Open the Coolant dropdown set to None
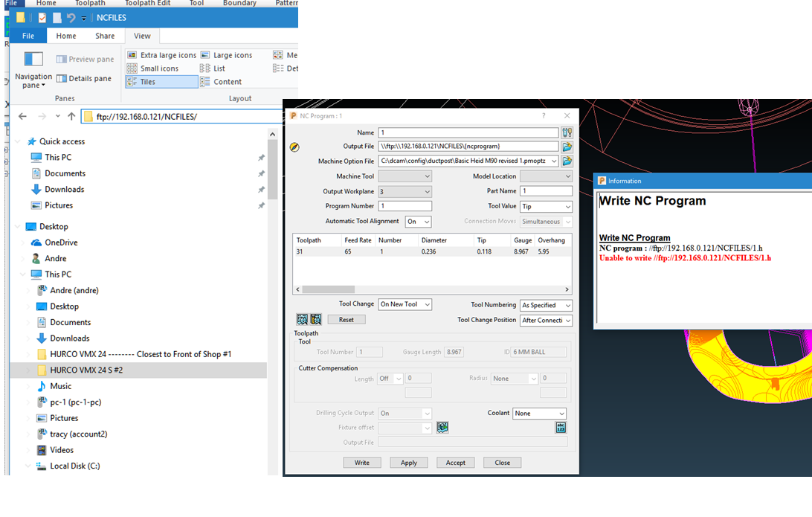The image size is (812, 517). click(539, 413)
